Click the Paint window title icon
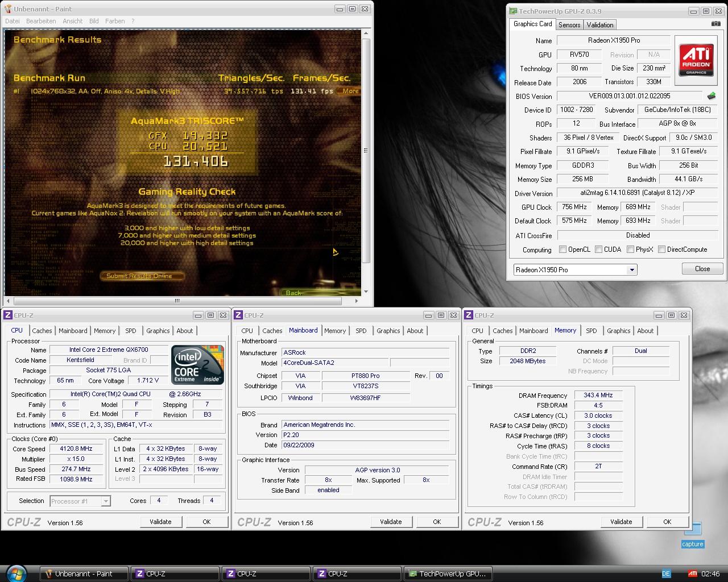The height and width of the screenshot is (582, 728). click(x=9, y=9)
